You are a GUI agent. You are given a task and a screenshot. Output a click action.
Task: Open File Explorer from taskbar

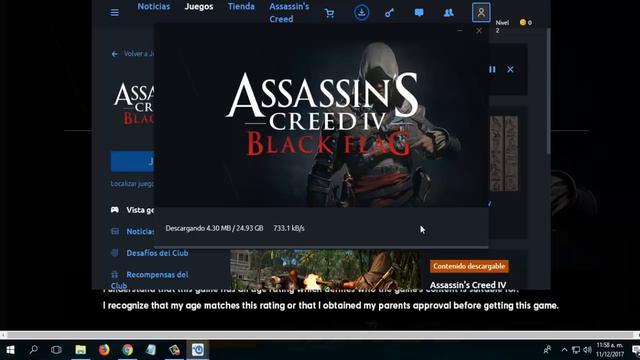[80, 350]
